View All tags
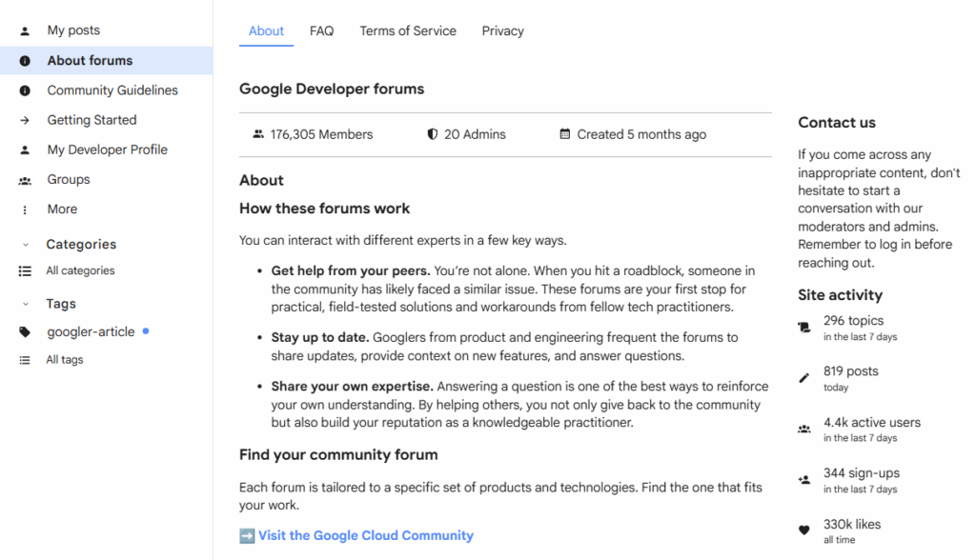 [65, 360]
